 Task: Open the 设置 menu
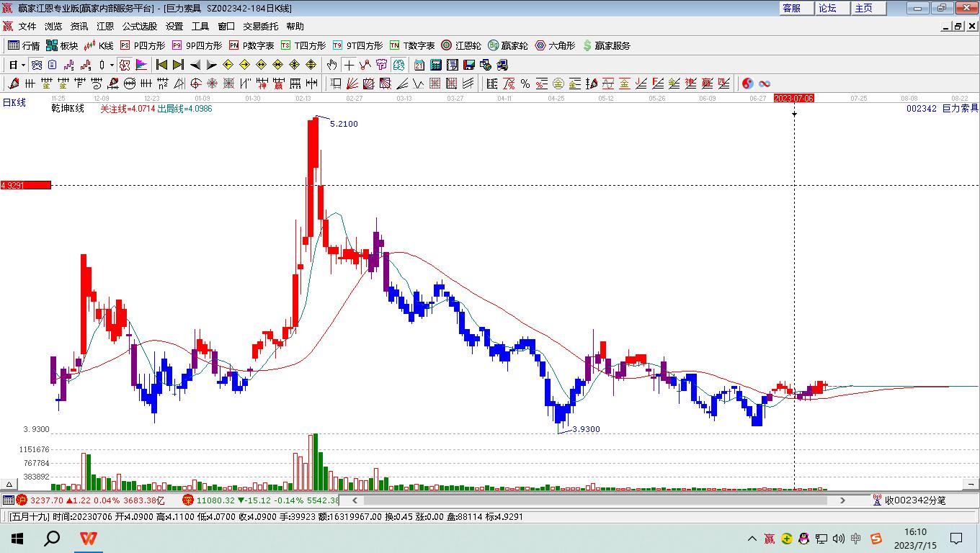pos(174,27)
